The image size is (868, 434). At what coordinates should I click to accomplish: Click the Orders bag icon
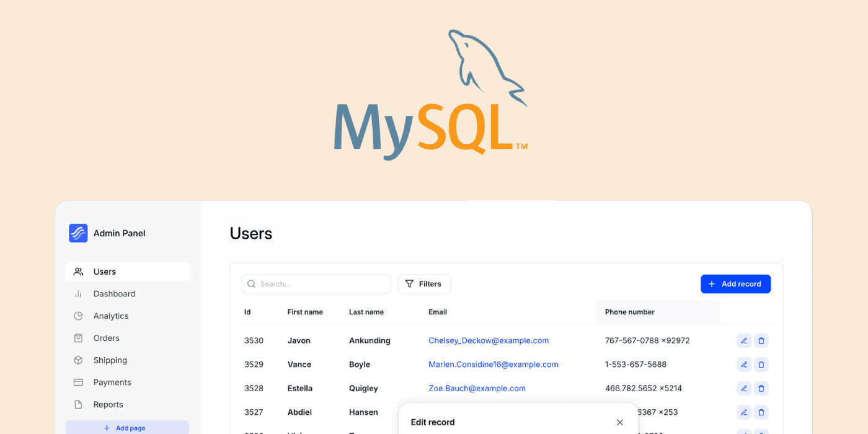click(78, 338)
